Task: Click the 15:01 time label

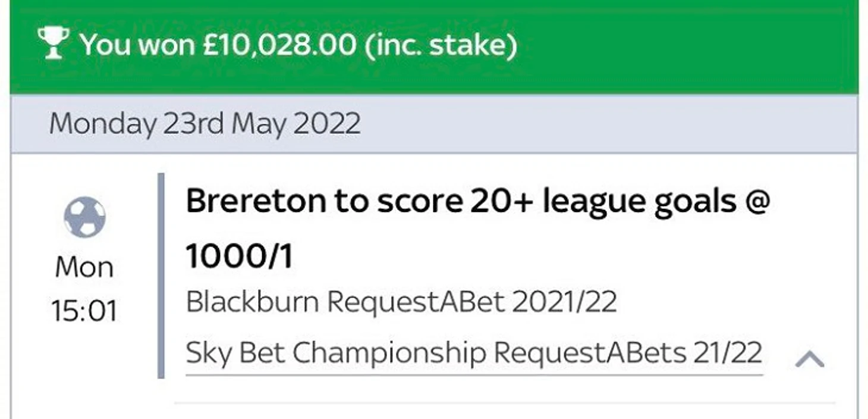Action: 84,311
